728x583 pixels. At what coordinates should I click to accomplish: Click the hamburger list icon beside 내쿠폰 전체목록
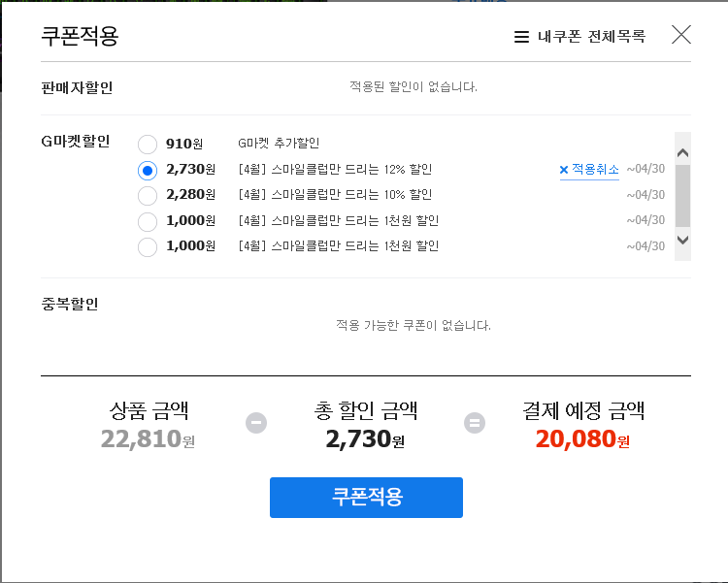point(521,37)
